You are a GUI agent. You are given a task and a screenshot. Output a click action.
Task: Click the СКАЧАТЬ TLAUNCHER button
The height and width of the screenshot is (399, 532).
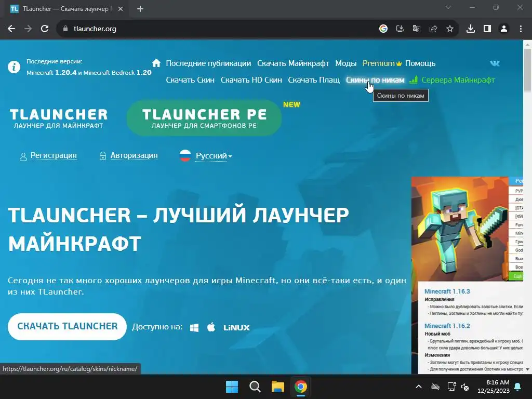pos(67,326)
